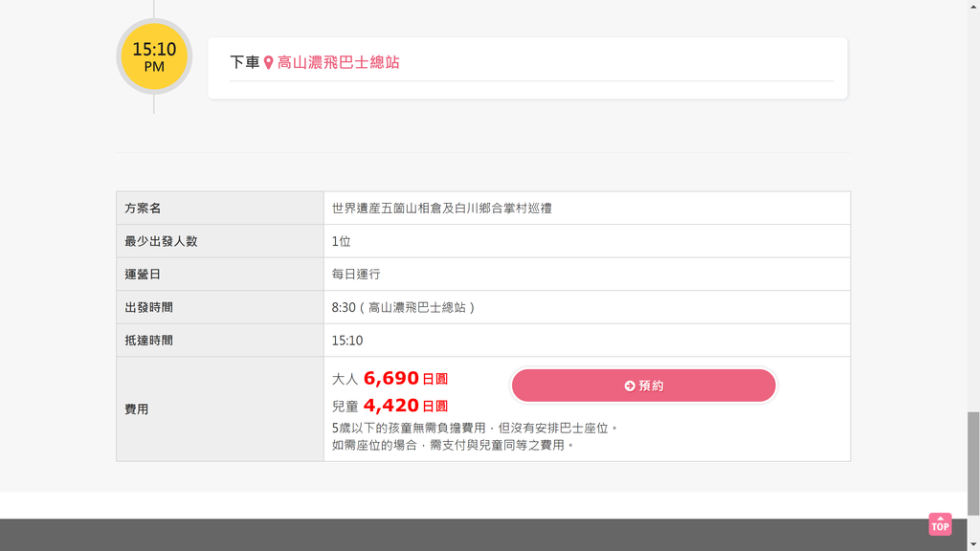
Task: Click the scrollbar track above the thumb
Action: point(973,211)
